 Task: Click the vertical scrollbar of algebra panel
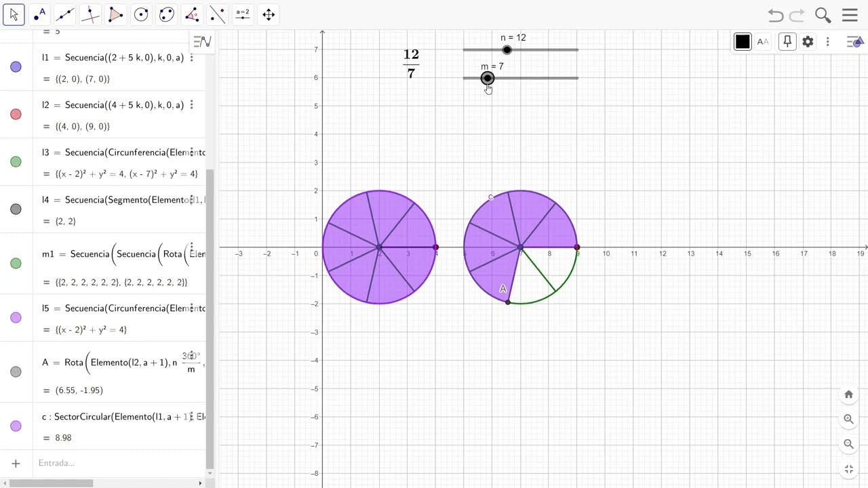tap(210, 319)
